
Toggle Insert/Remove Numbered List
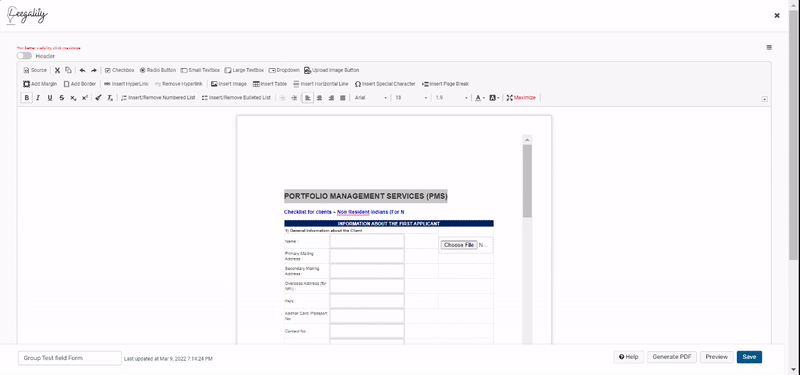click(158, 97)
